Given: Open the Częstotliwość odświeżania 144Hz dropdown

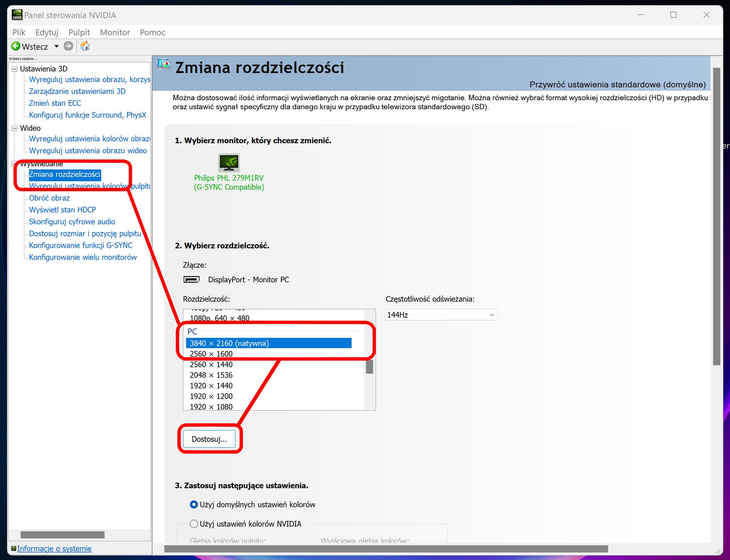Looking at the screenshot, I should (441, 315).
